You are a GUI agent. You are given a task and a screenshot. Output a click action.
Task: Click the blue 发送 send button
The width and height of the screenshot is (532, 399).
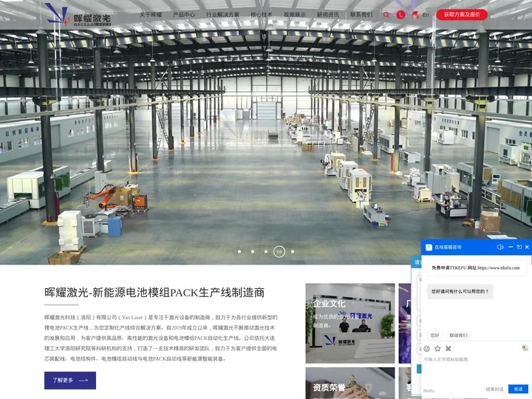click(518, 389)
